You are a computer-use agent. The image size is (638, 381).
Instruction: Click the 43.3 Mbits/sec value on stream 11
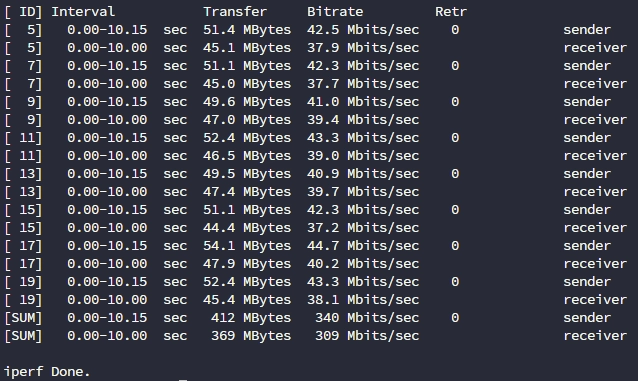(363, 138)
